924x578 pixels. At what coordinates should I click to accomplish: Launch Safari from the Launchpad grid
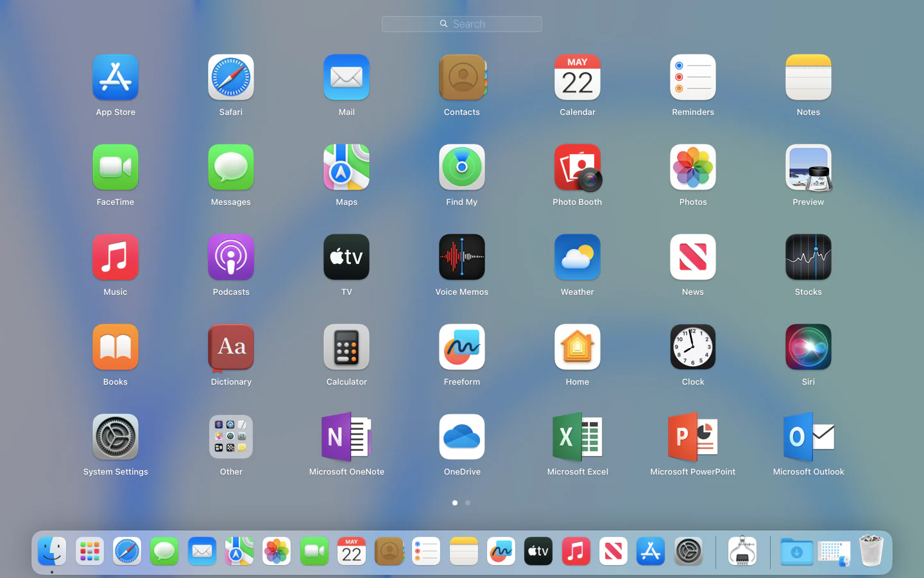click(x=231, y=78)
